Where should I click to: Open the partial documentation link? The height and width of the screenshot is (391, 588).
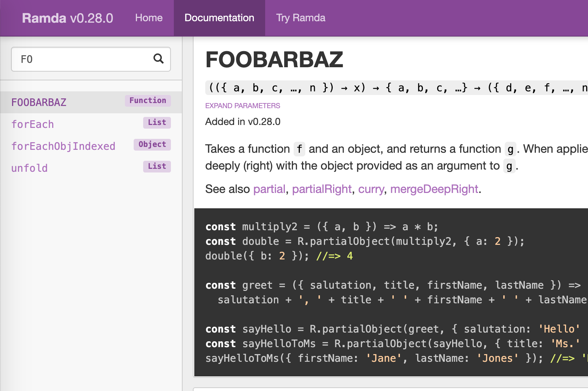[x=269, y=189]
